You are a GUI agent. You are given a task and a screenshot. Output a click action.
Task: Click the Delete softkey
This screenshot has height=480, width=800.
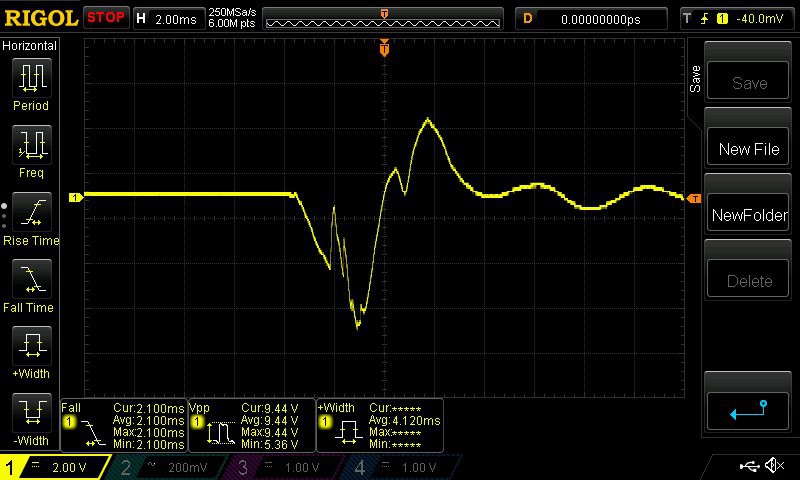coord(748,279)
